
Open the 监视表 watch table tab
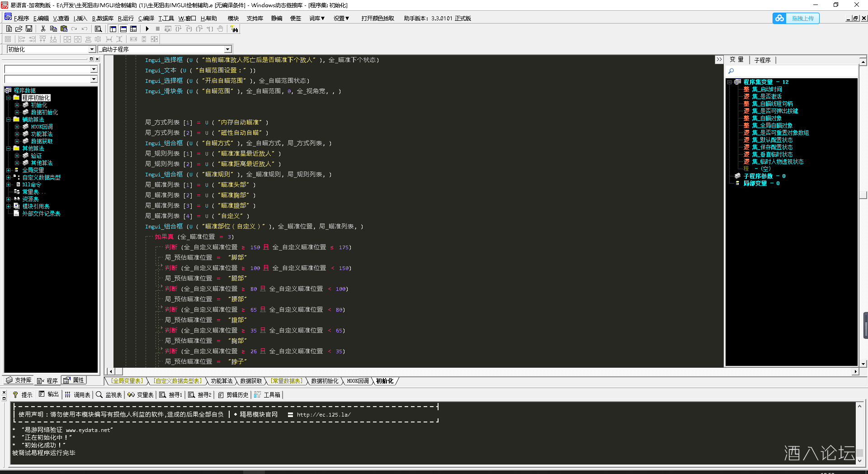tap(109, 395)
